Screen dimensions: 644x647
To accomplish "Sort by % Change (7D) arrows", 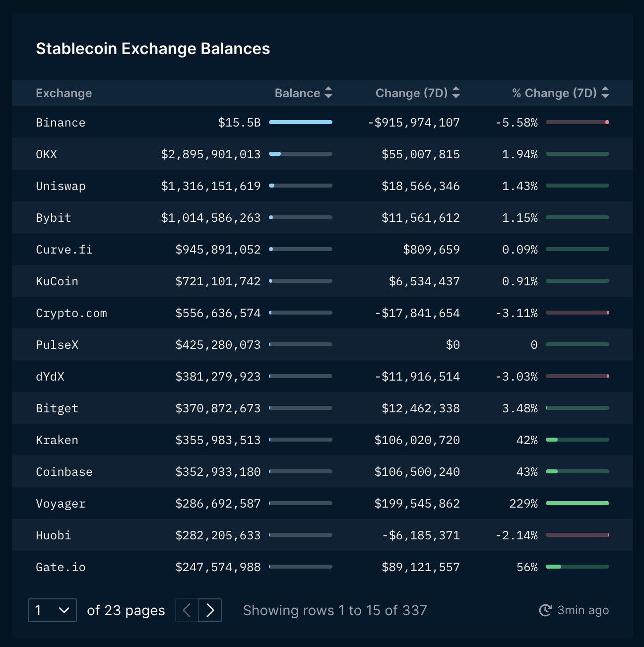I will (x=605, y=93).
